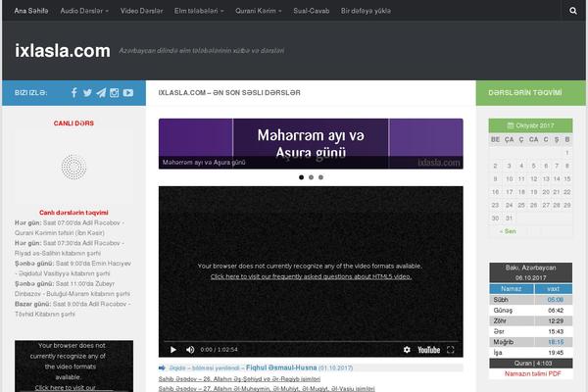Open the YouTube channel icon in Bizi izlə
The width and height of the screenshot is (588, 392).
(127, 93)
